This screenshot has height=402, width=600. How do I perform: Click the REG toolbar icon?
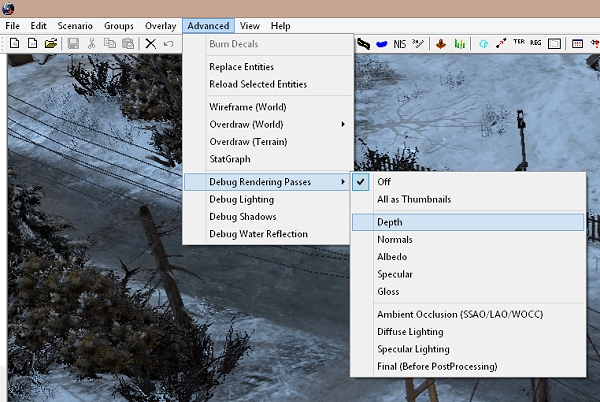pos(536,42)
